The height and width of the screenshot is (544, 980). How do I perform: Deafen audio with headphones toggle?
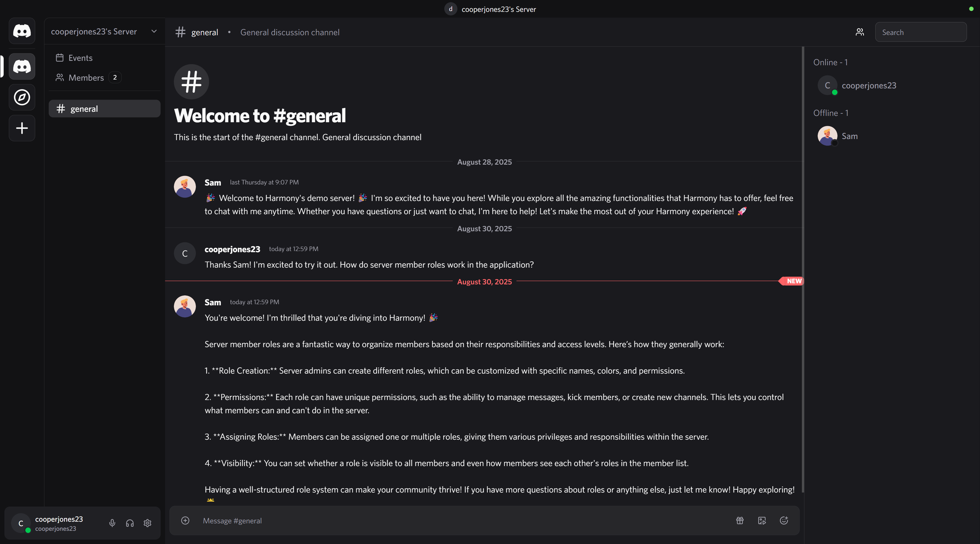pos(130,523)
